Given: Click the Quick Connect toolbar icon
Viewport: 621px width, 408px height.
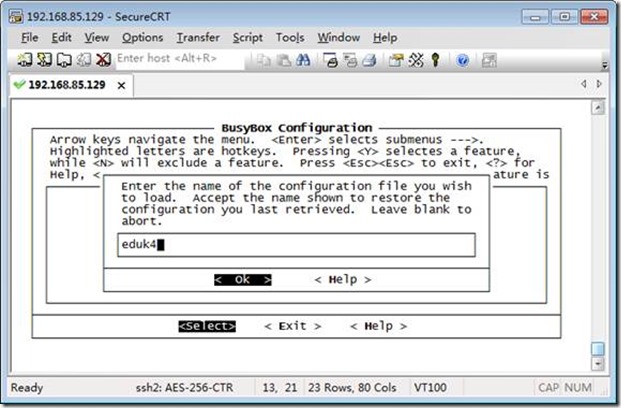Looking at the screenshot, I should (x=44, y=60).
